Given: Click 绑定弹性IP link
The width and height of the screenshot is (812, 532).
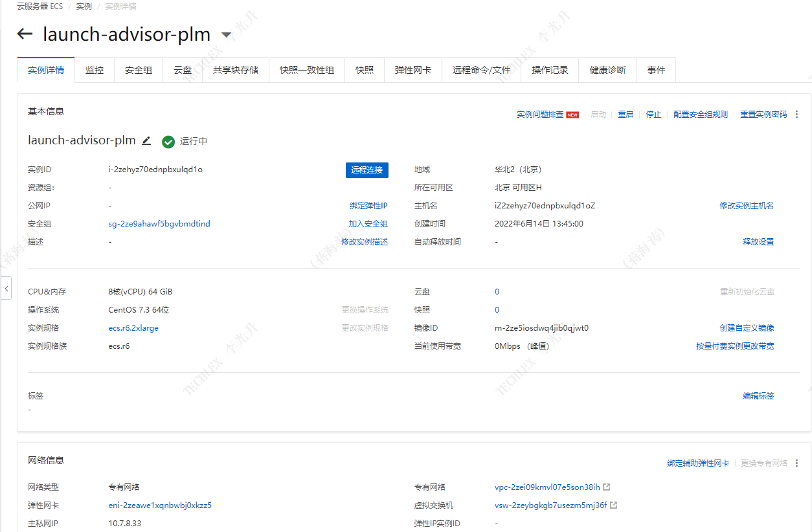Looking at the screenshot, I should tap(368, 206).
